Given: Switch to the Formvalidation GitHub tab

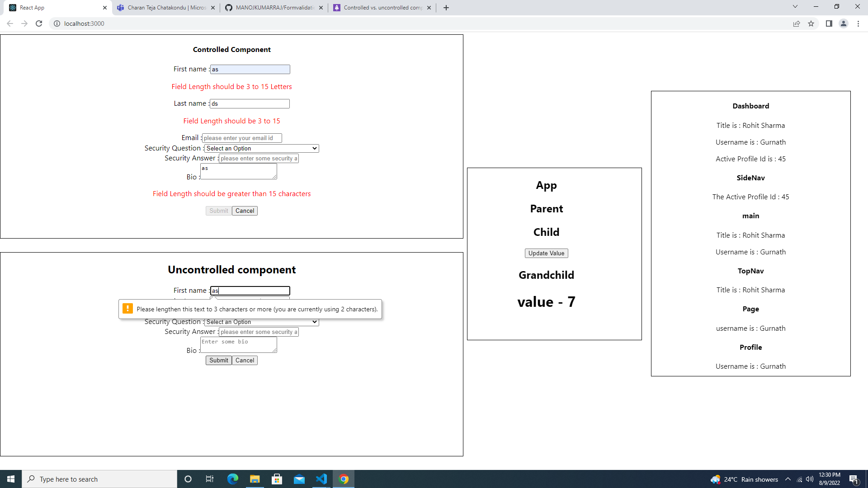Looking at the screenshot, I should [x=271, y=7].
